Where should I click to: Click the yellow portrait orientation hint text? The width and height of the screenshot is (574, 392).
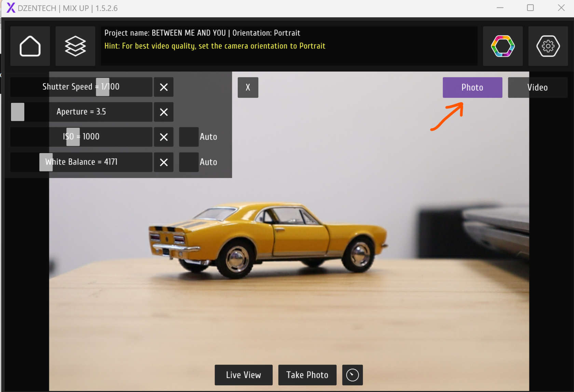pyautogui.click(x=215, y=46)
